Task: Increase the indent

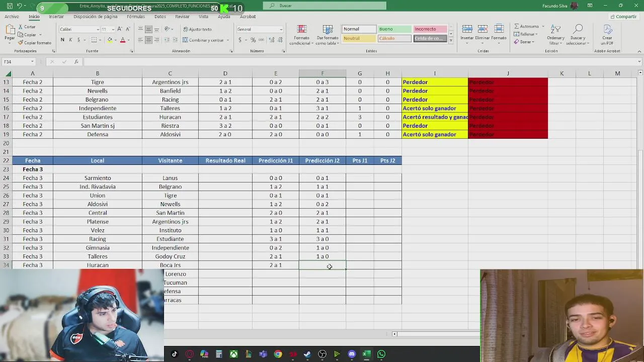Action: (174, 40)
